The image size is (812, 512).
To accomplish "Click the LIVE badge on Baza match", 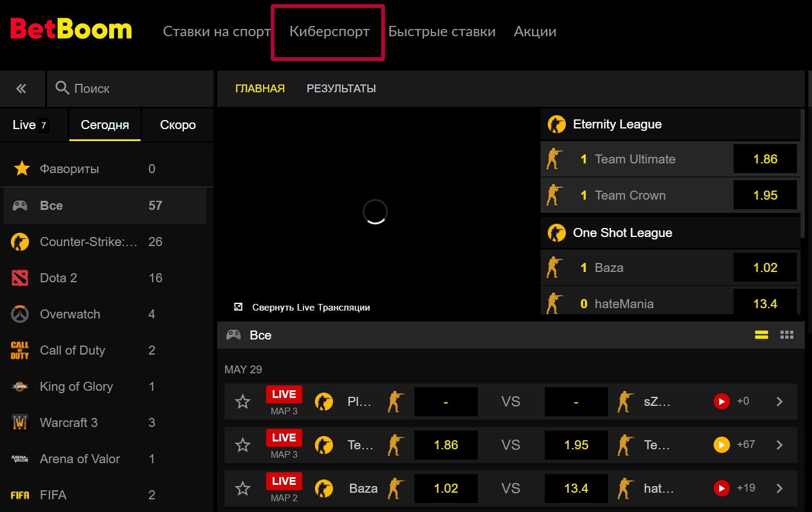I will pyautogui.click(x=284, y=481).
